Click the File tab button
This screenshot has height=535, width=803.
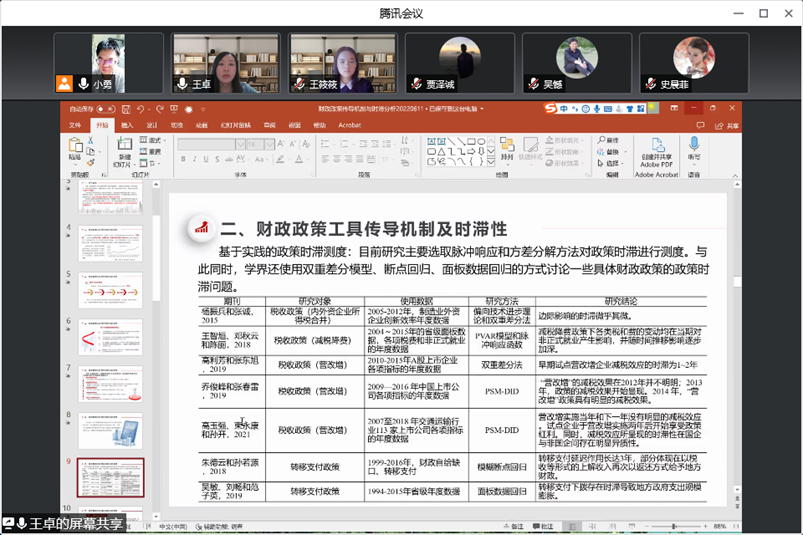point(74,125)
